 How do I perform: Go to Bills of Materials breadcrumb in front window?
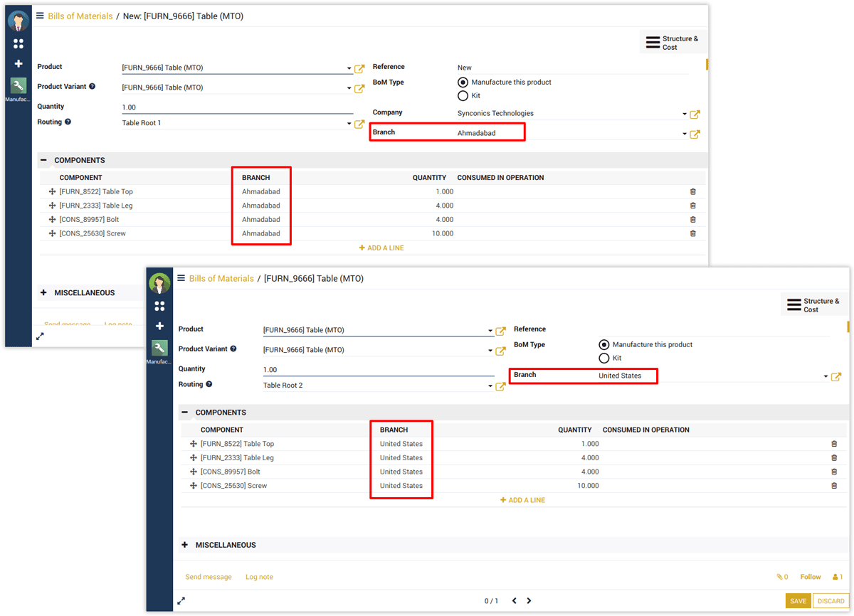pyautogui.click(x=221, y=279)
